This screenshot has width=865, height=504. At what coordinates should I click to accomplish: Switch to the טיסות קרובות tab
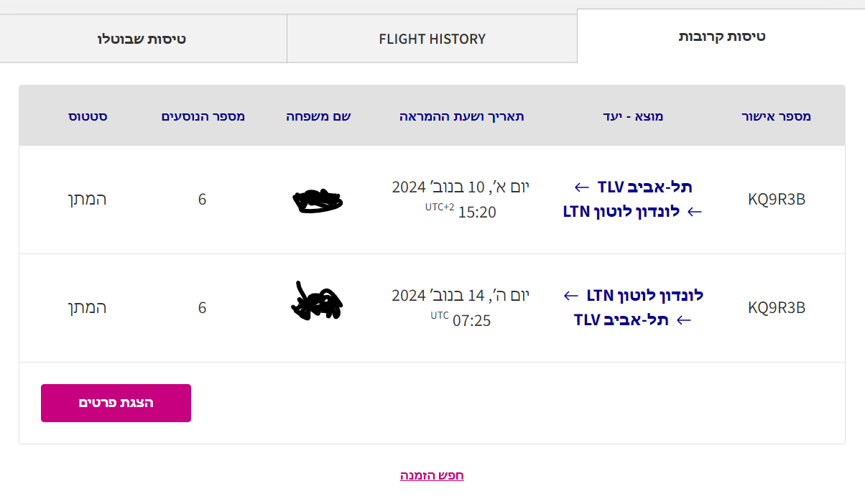pos(721,37)
